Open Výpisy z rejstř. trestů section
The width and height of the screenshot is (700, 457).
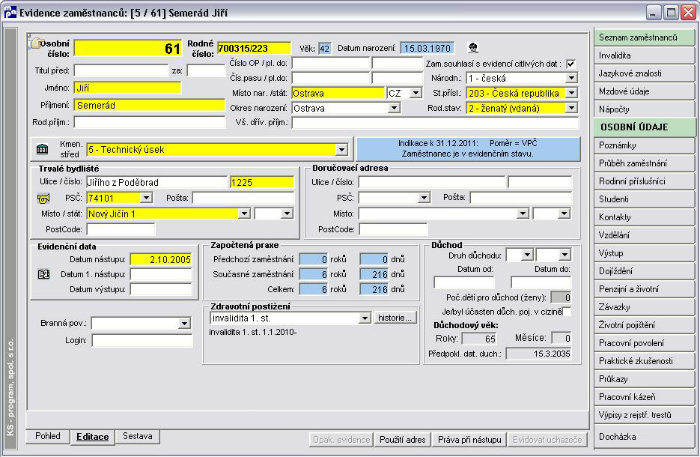(644, 415)
